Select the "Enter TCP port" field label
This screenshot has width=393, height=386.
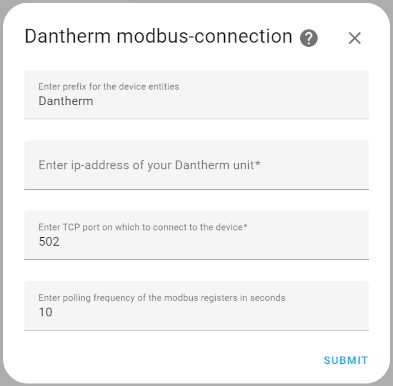[143, 227]
